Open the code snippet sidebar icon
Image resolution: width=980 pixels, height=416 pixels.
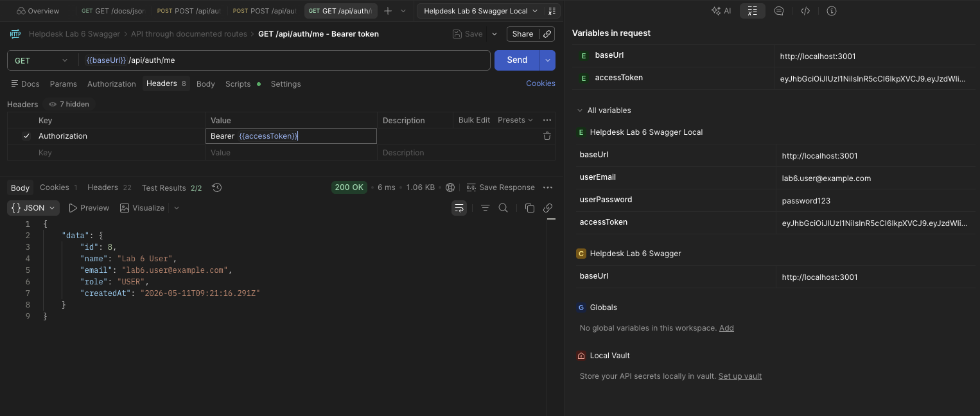[x=805, y=11]
